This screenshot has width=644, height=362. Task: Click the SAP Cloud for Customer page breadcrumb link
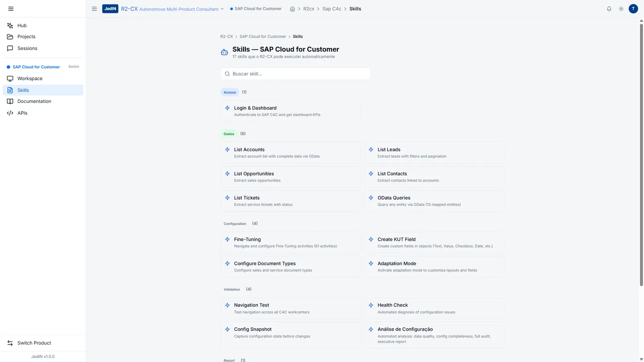[263, 37]
